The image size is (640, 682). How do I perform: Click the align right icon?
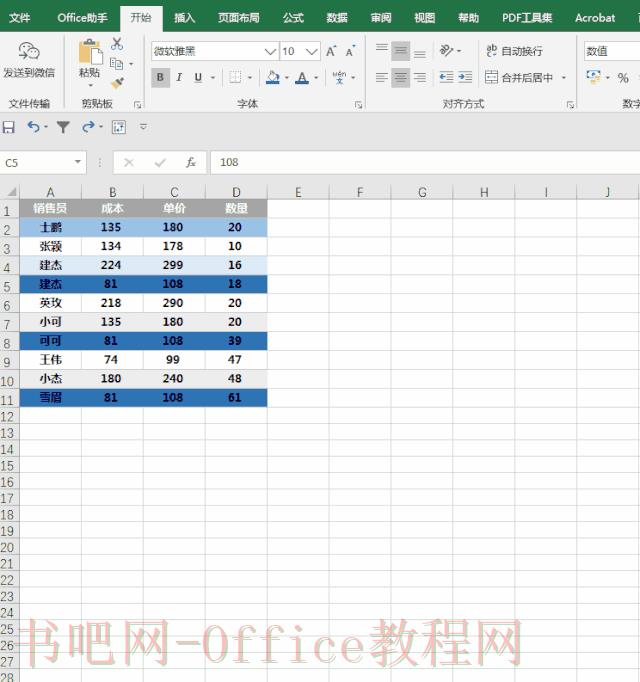419,78
